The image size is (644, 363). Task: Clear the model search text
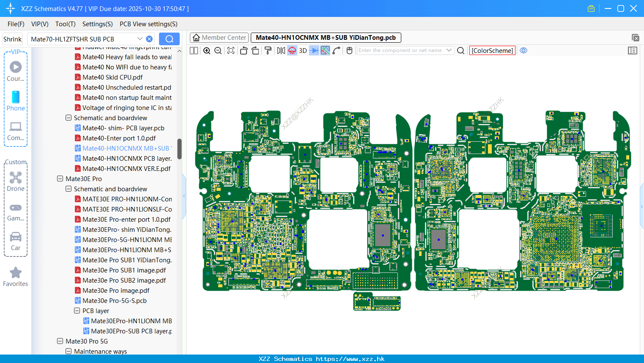click(x=149, y=39)
